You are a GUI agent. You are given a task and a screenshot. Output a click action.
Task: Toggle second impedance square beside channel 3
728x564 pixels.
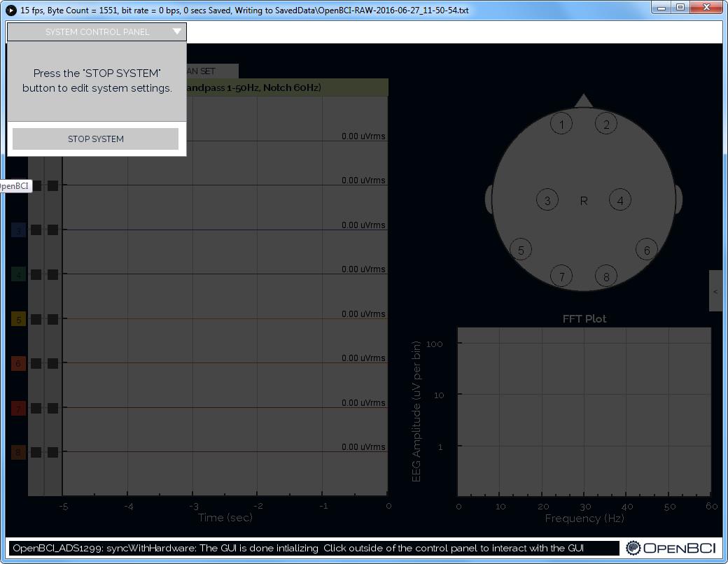click(x=53, y=230)
